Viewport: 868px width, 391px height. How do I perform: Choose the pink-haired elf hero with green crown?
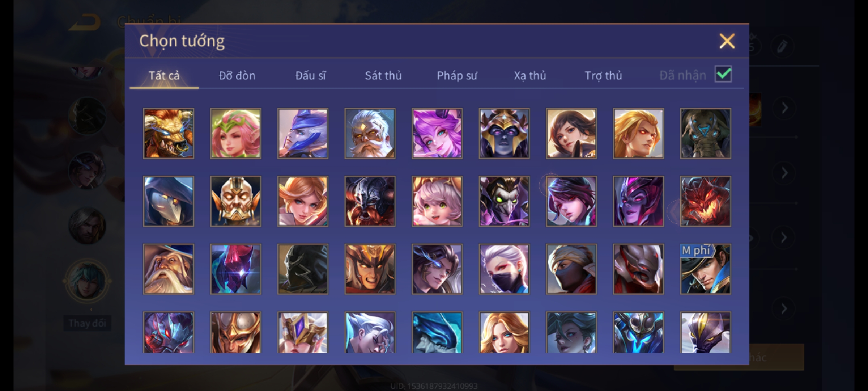(x=235, y=133)
